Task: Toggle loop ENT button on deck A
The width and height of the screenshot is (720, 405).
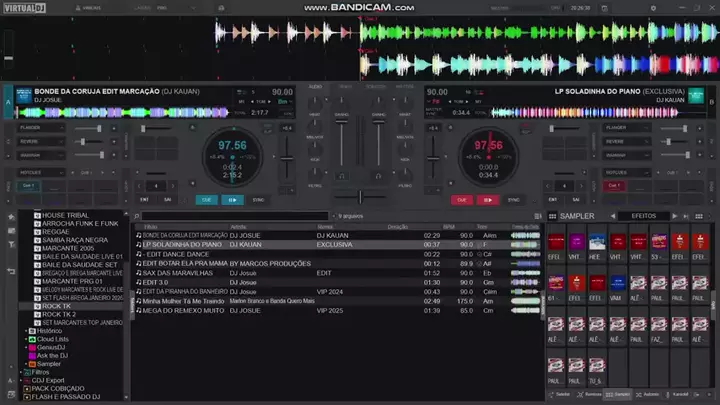Action: tap(144, 200)
